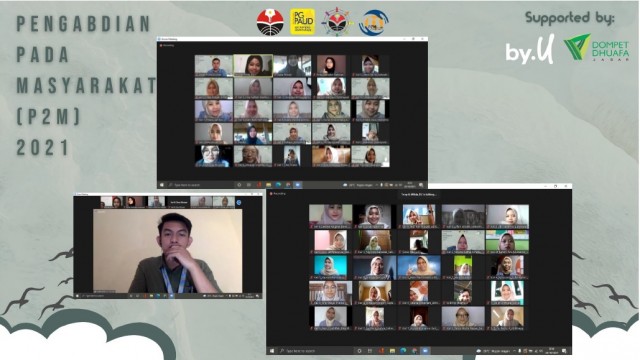Open weather widget in top window taskbar
Image resolution: width=640 pixels, height=360 pixels.
[359, 185]
